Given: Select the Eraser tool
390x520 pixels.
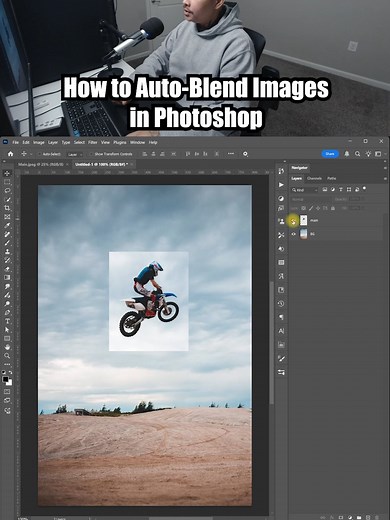Looking at the screenshot, I should pos(7,269).
